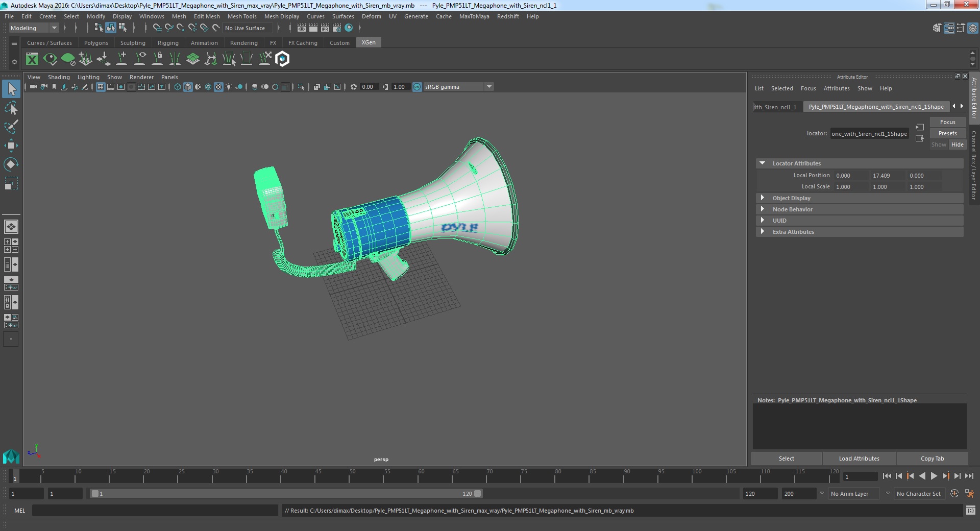Click the Select button
This screenshot has width=980, height=531.
click(786, 458)
